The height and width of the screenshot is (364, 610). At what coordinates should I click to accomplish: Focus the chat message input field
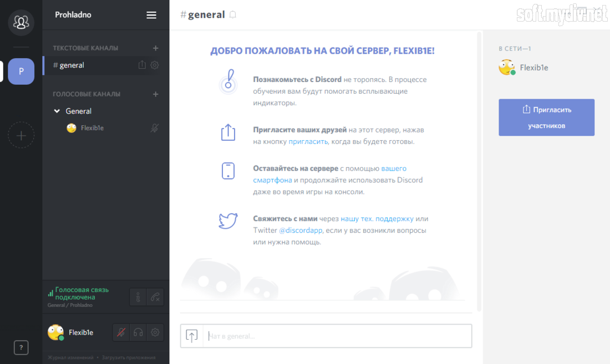click(337, 336)
